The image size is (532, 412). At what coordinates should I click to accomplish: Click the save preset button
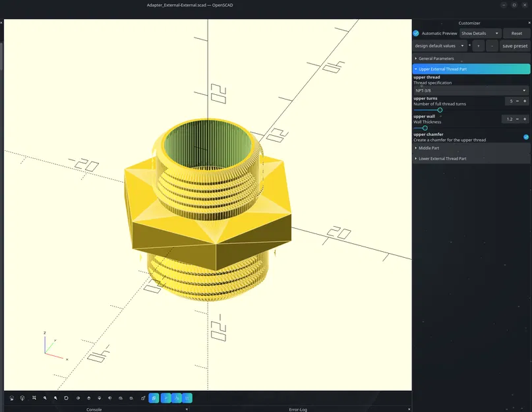click(514, 45)
